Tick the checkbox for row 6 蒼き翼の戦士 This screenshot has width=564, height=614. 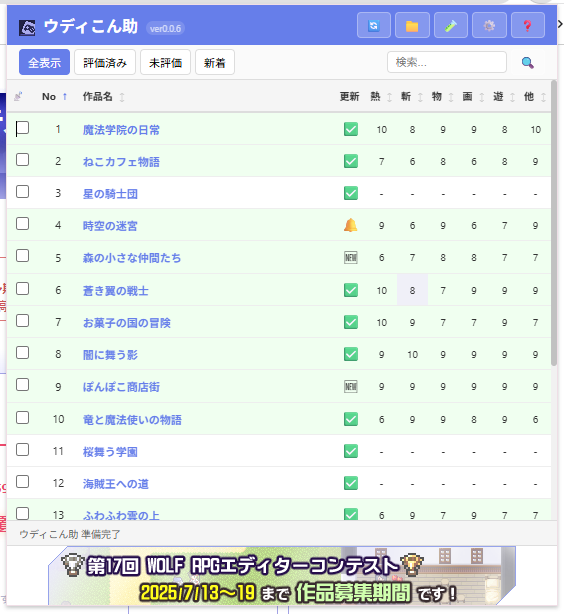22,288
